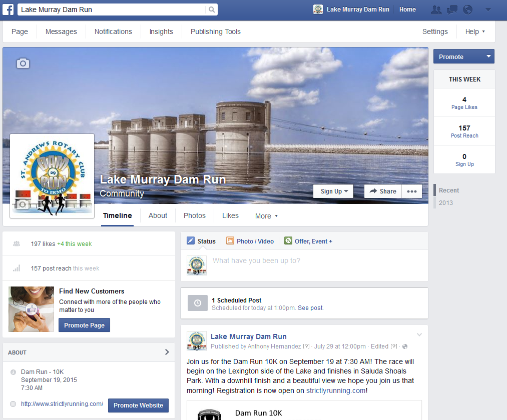Click the Edited label on the post
Viewport: 507px width, 420px height.
tap(379, 346)
